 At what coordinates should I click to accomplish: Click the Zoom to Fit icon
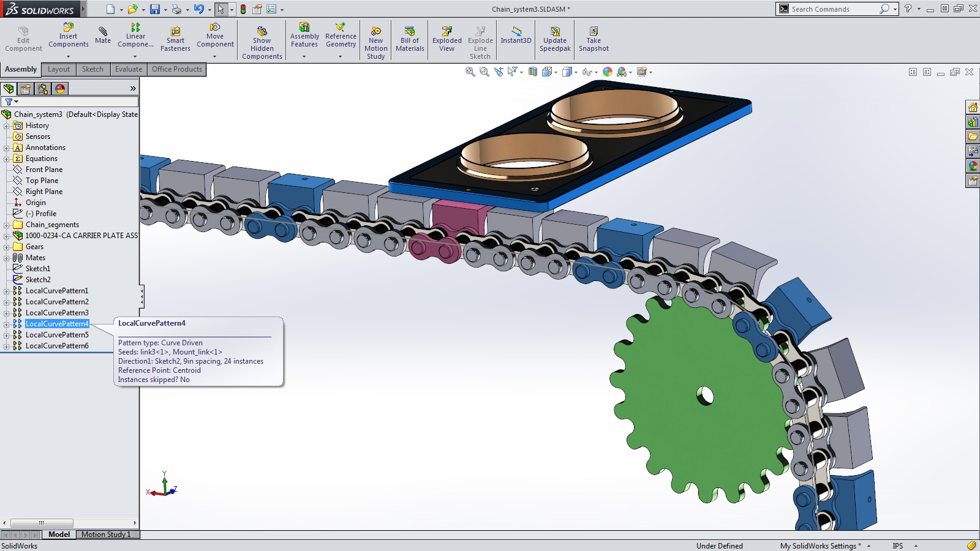[470, 72]
